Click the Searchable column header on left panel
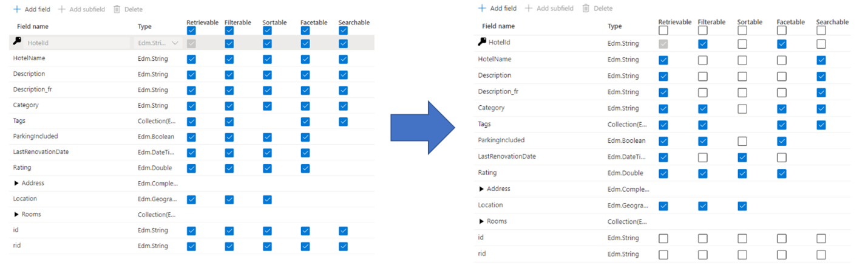868x270 pixels. click(354, 22)
